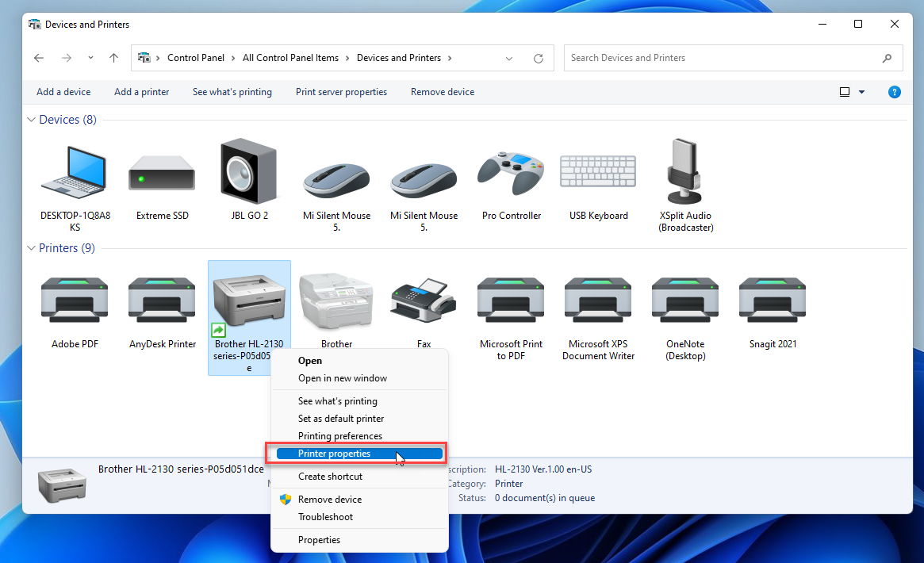Go up one level with Up arrow
The height and width of the screenshot is (563, 924).
pyautogui.click(x=113, y=58)
